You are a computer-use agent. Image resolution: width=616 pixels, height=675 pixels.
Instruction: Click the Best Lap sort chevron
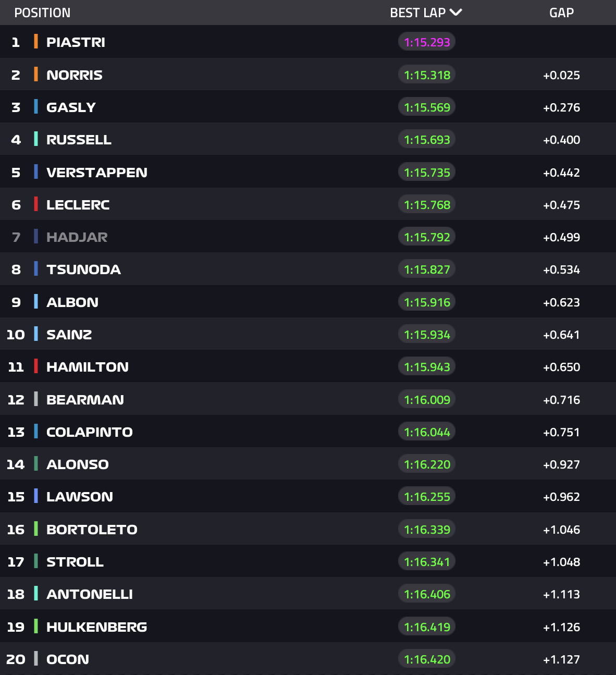[x=455, y=13]
